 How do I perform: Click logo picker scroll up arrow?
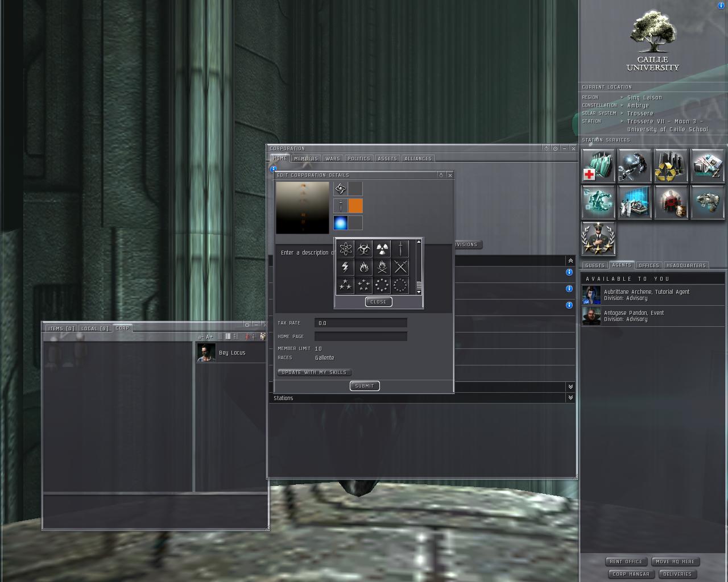pyautogui.click(x=419, y=242)
